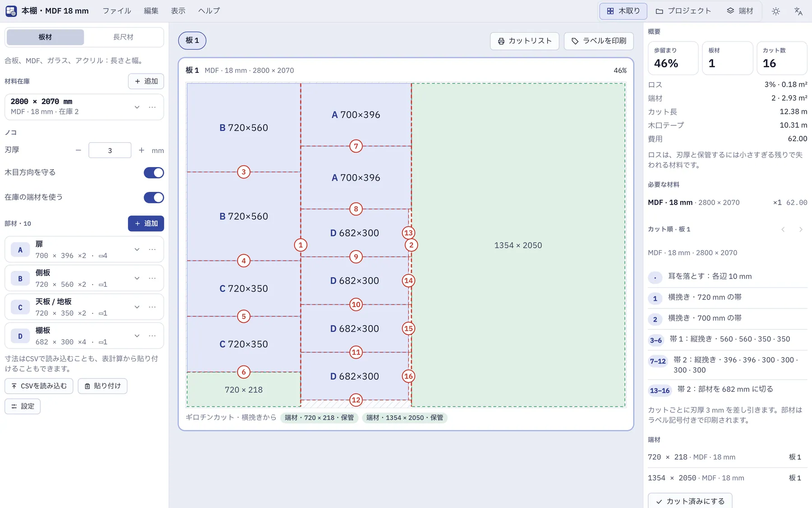Switch to the 長尺材 segment
Screen dimensions: 812x508
point(123,37)
